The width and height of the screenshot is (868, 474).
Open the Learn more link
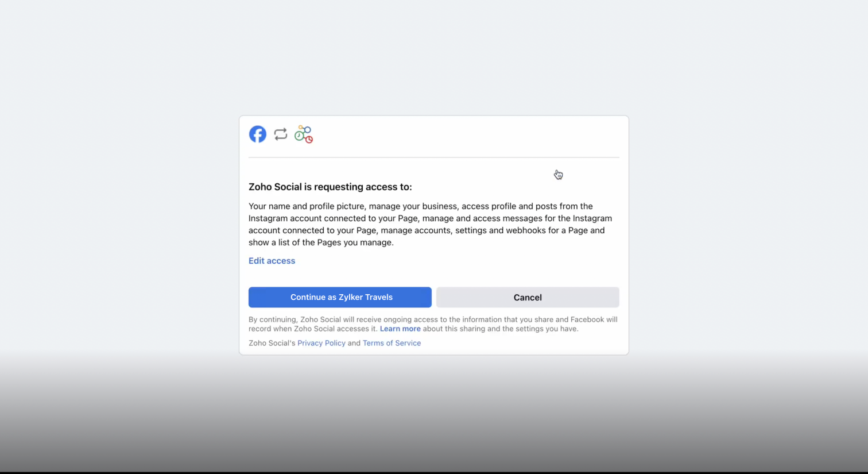click(400, 329)
